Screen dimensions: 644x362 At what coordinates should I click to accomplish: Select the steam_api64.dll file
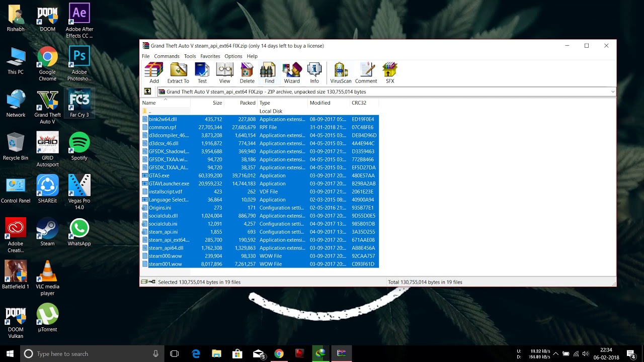pyautogui.click(x=260, y=248)
